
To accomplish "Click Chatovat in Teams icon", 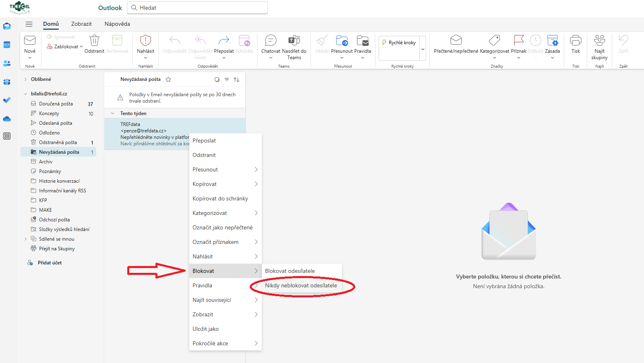I will click(x=271, y=40).
